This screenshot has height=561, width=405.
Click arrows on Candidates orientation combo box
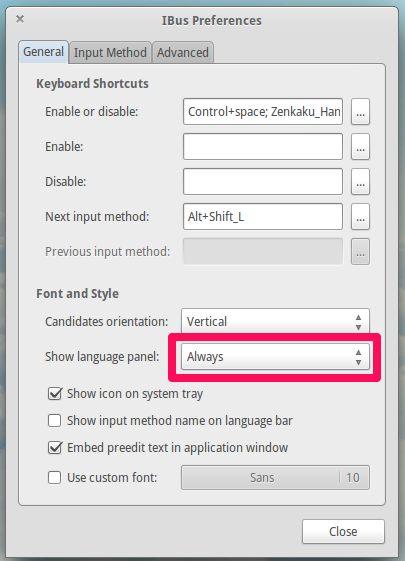[358, 322]
